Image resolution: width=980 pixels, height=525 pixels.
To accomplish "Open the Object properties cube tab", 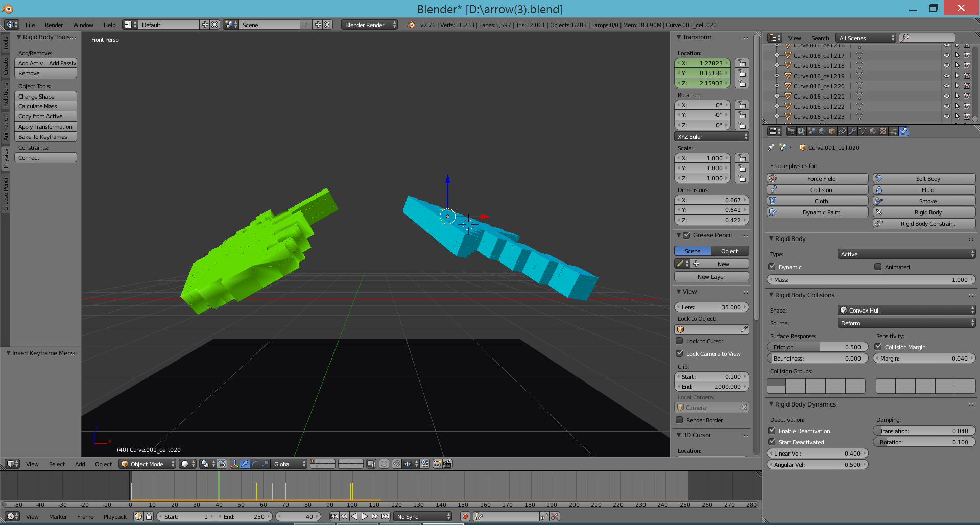I will click(832, 131).
